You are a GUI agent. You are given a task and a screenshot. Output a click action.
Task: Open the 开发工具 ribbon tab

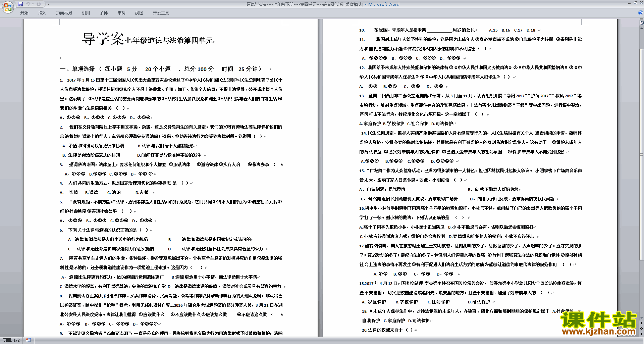[161, 13]
